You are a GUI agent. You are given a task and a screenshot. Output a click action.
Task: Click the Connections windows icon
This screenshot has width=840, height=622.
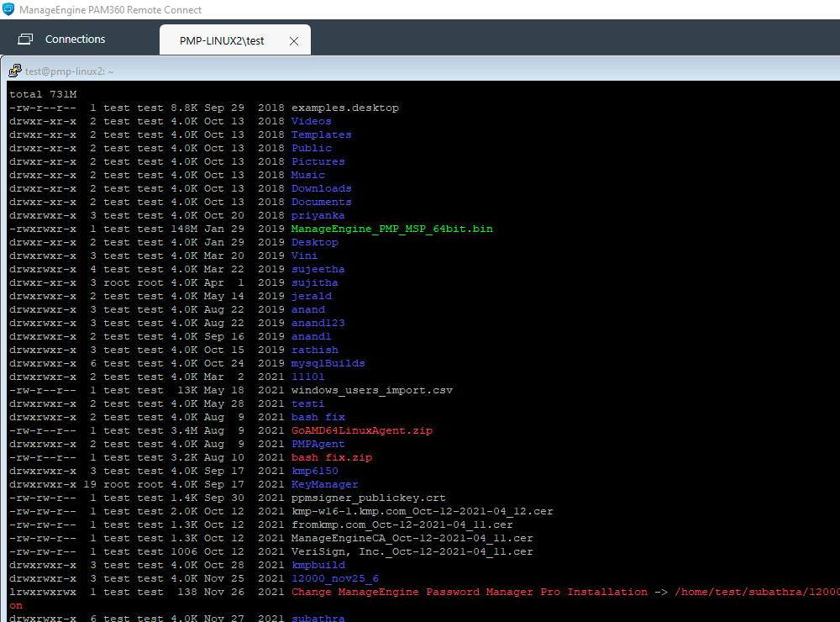click(25, 40)
